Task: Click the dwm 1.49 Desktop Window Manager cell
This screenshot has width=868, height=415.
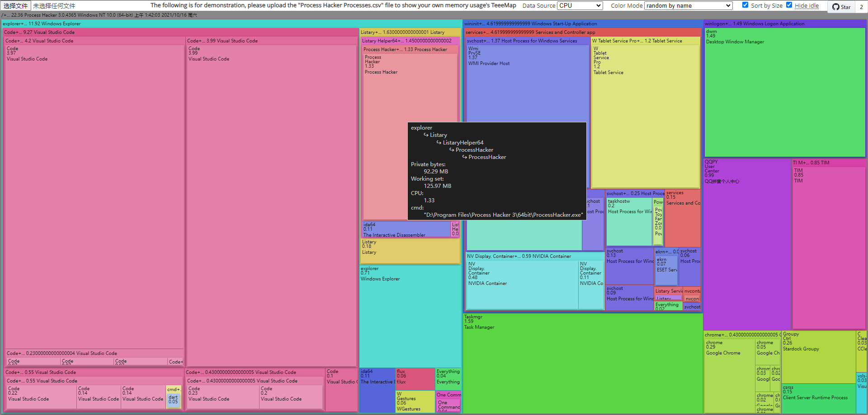Action: click(785, 92)
